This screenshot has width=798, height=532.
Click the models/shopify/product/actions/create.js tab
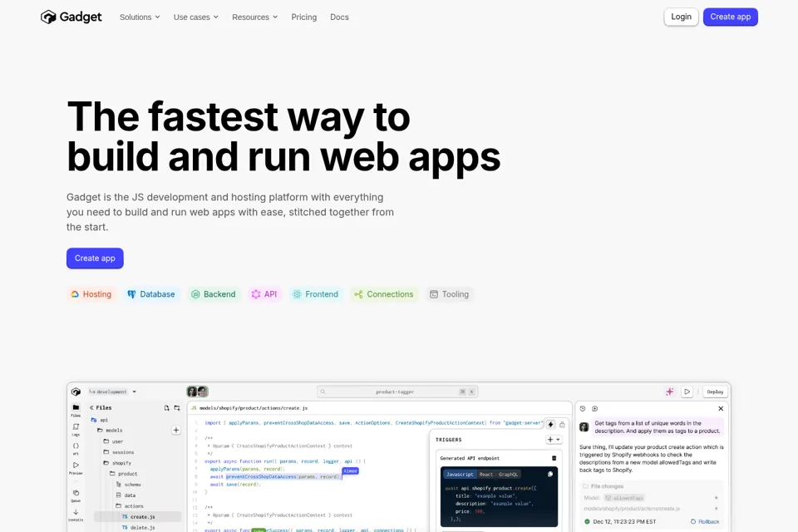pos(249,408)
